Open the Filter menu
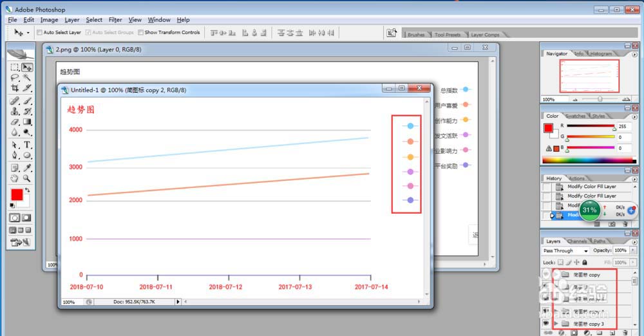 point(115,20)
